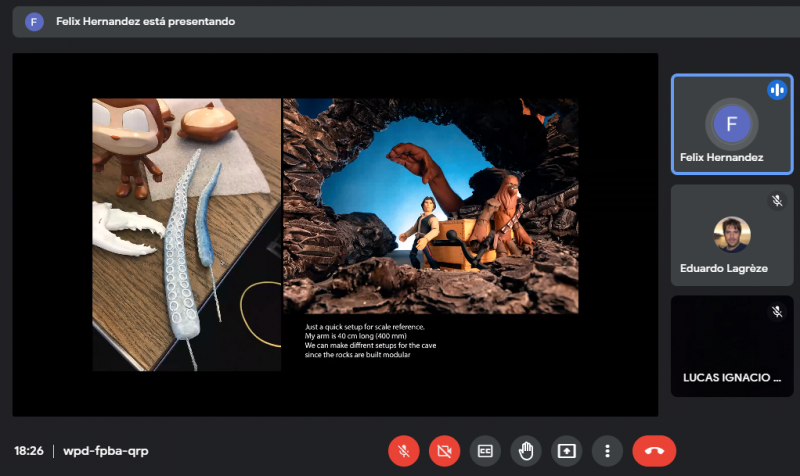Click the meeting code wpd-fpba-qrp
This screenshot has height=476, width=800.
click(106, 451)
